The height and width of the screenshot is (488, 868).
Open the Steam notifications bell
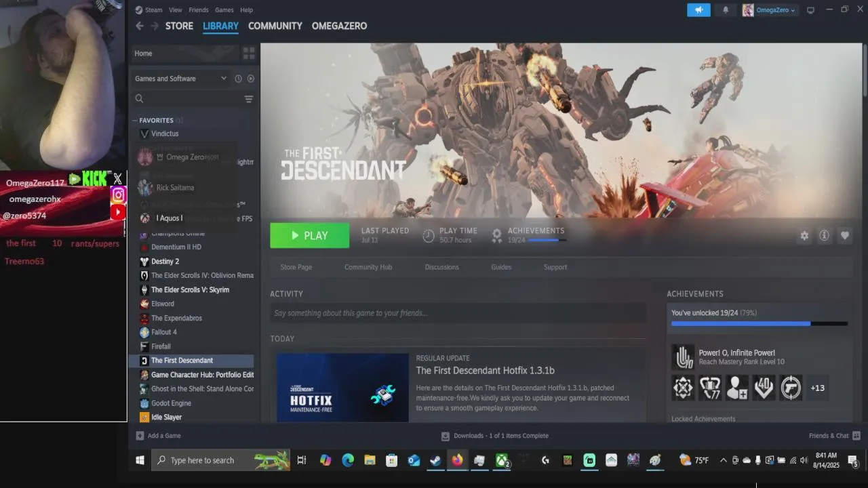tap(726, 10)
